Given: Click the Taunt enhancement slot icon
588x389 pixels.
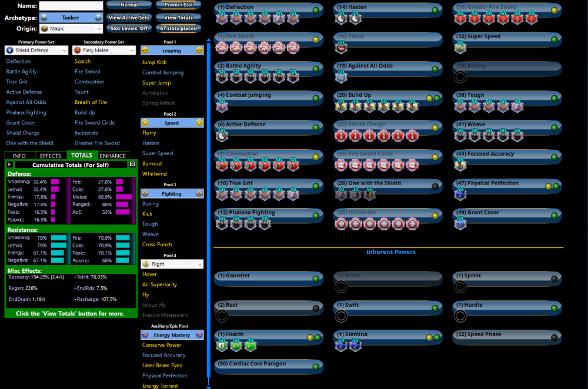Looking at the screenshot, I should click(340, 48).
